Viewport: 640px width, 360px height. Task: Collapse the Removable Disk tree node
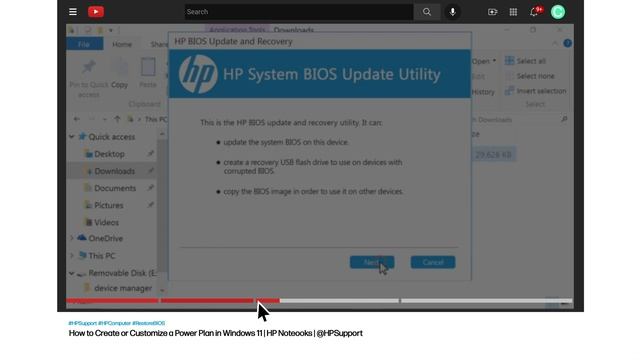point(72,273)
